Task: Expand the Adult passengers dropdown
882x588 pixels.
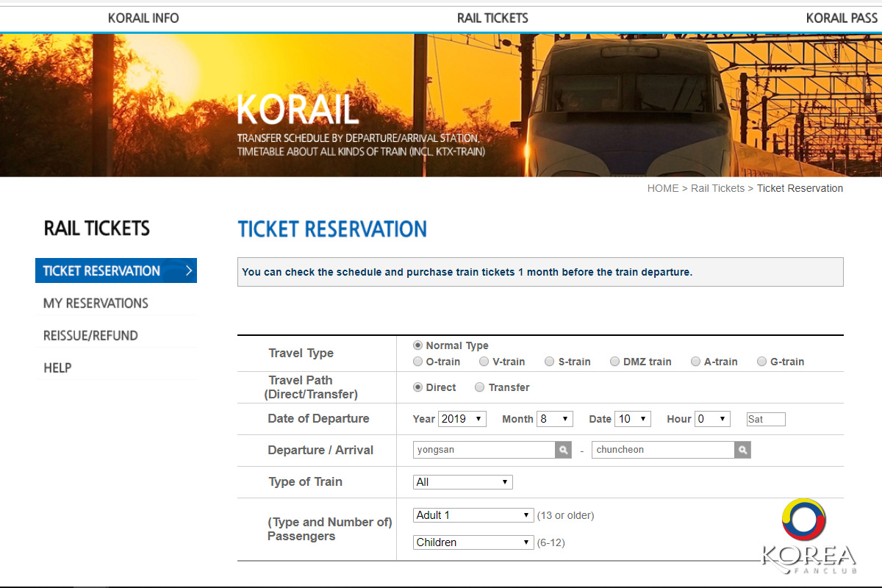Action: pos(473,515)
